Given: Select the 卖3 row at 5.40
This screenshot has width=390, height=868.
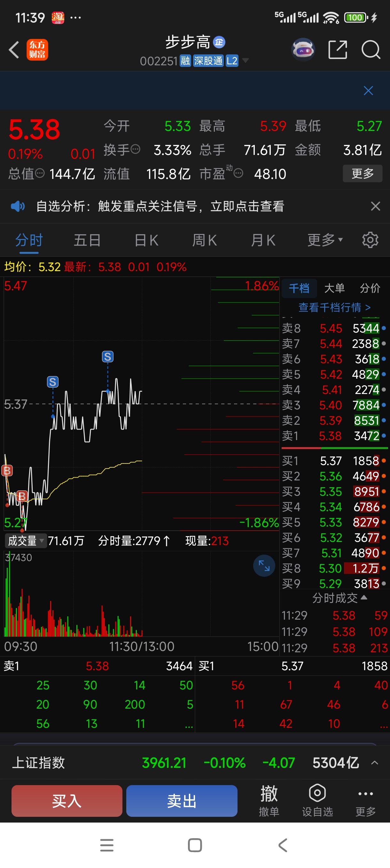Looking at the screenshot, I should (x=334, y=405).
